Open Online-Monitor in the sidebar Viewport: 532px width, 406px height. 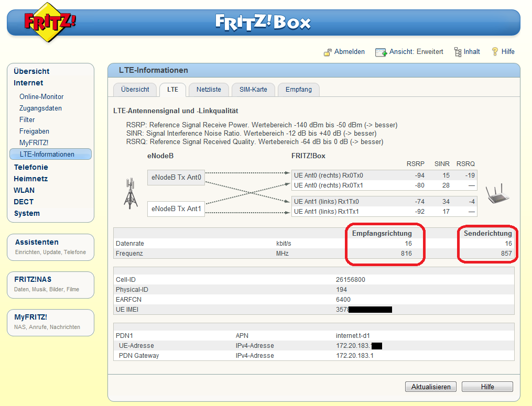41,97
